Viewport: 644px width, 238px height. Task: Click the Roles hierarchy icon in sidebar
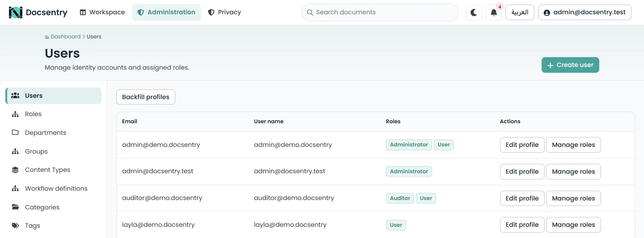(x=15, y=114)
